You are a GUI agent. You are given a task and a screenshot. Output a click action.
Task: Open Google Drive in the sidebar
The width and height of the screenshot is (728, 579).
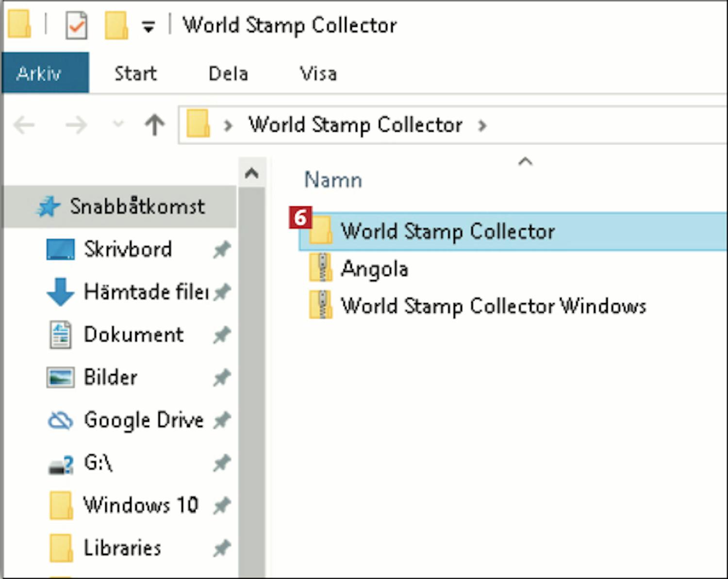[144, 420]
